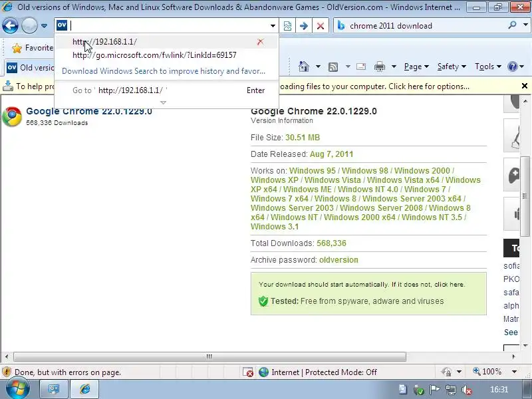Click the information bar download message

tap(374, 86)
